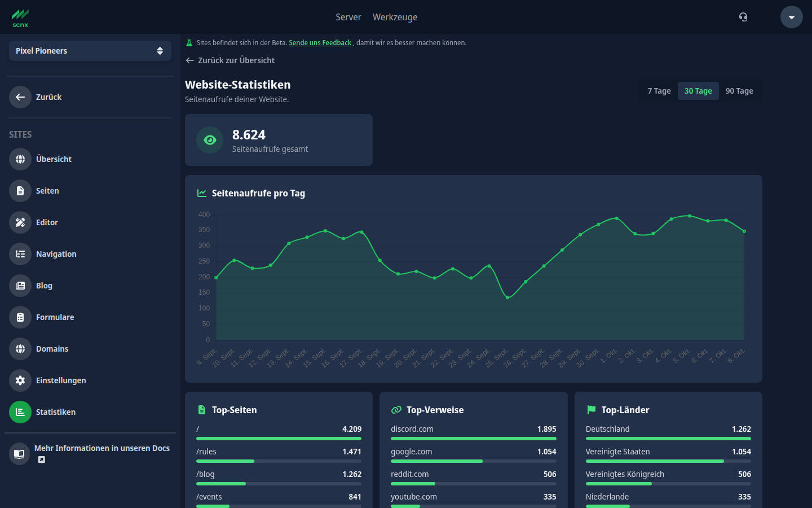Open Einstellungen gear icon
812x508 pixels.
(20, 380)
